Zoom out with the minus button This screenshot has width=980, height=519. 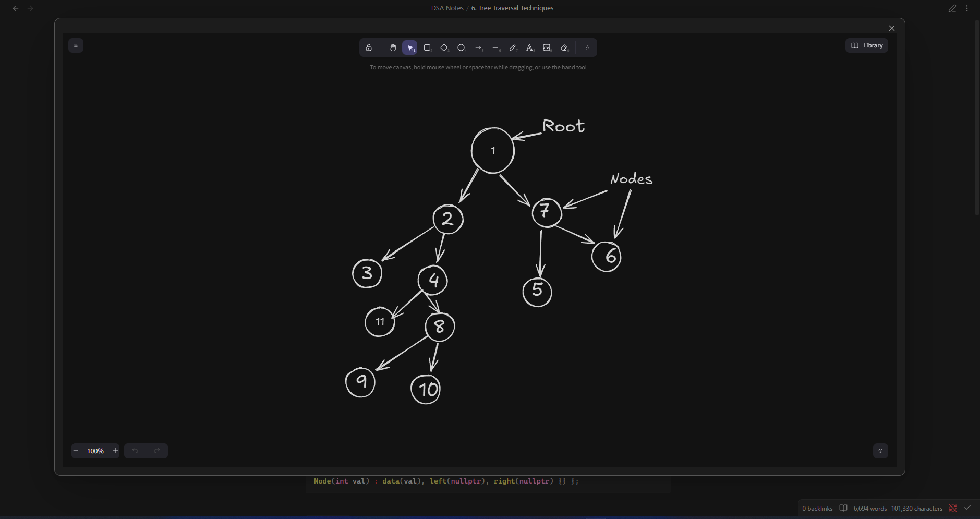[x=76, y=451]
